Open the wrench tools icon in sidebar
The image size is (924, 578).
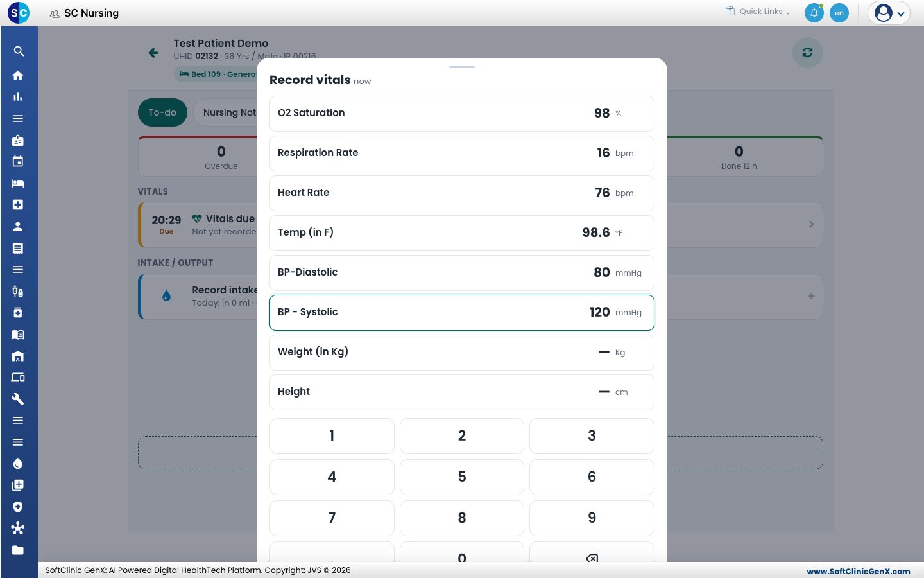coord(18,399)
